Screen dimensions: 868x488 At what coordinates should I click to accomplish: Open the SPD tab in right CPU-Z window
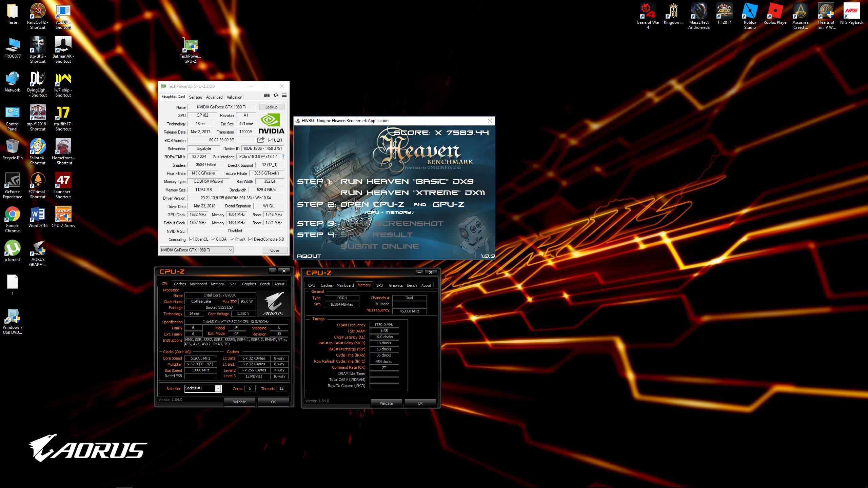pos(379,285)
